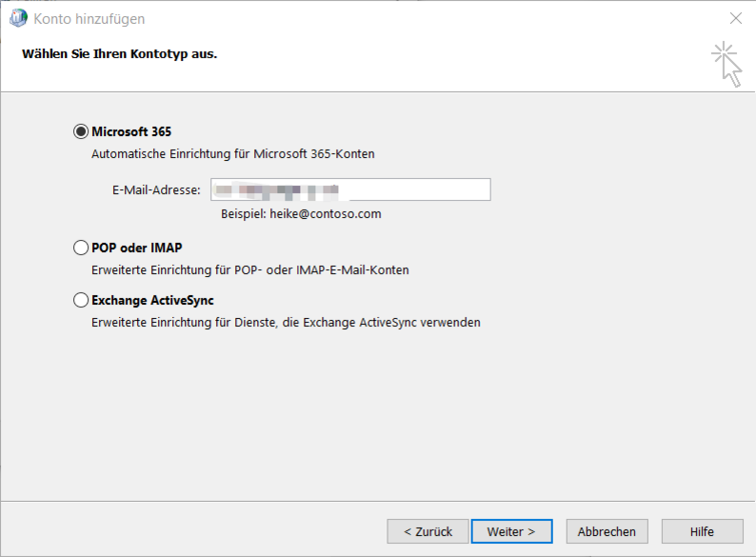The width and height of the screenshot is (756, 557).
Task: Select the Microsoft 365 radio button
Action: point(81,131)
